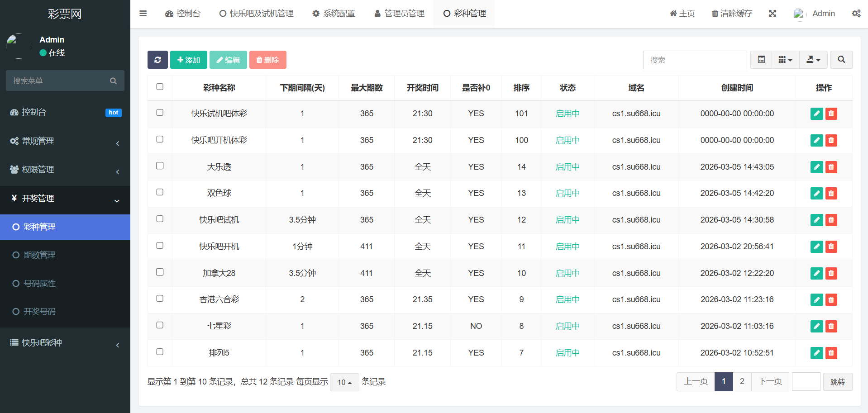868x413 pixels.
Task: Select the checkbox for 快乐吧开机 row
Action: pos(160,246)
